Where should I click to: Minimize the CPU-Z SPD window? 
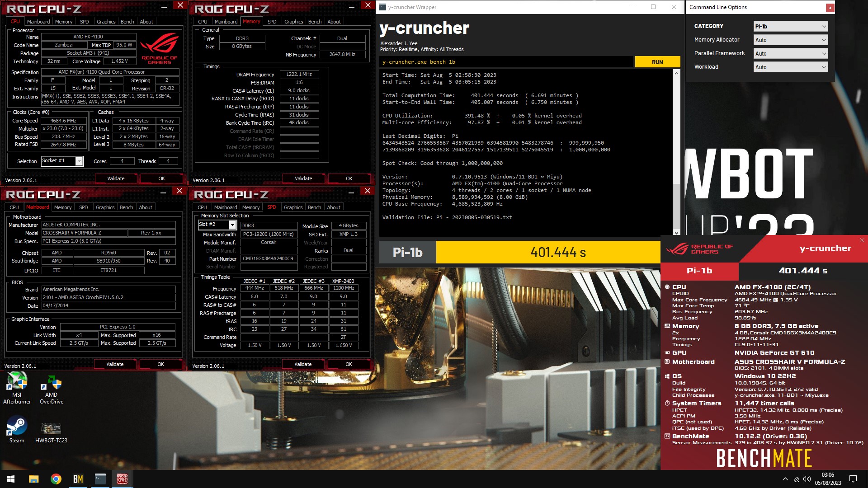click(352, 192)
